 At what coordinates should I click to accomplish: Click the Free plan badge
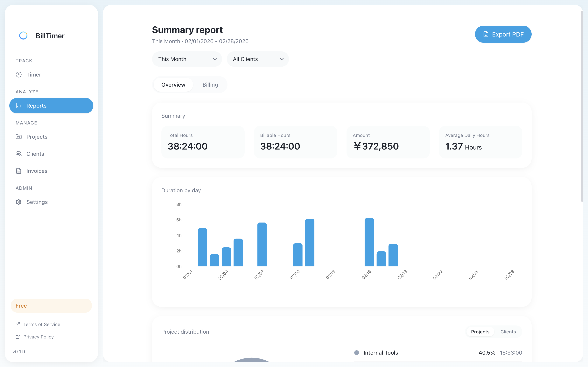pyautogui.click(x=51, y=306)
